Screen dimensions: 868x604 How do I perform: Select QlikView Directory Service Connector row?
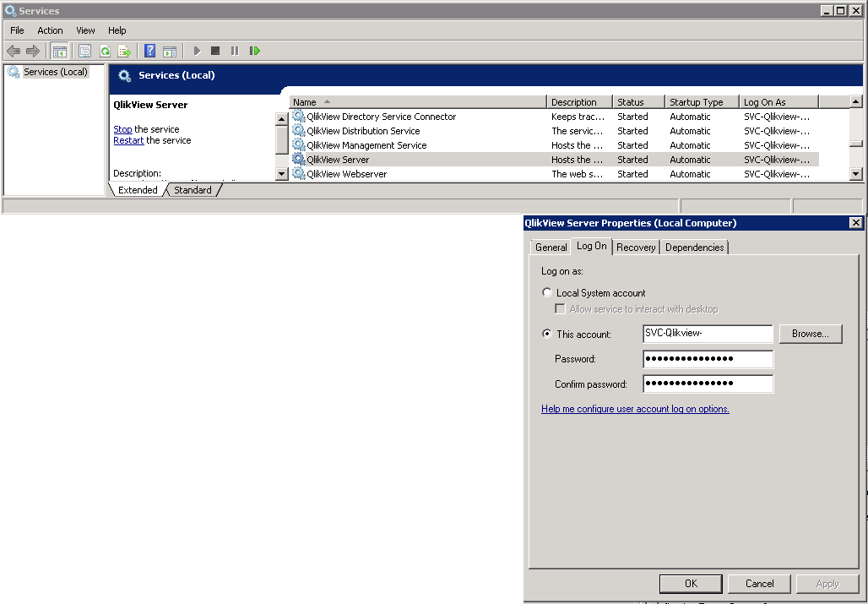556,117
